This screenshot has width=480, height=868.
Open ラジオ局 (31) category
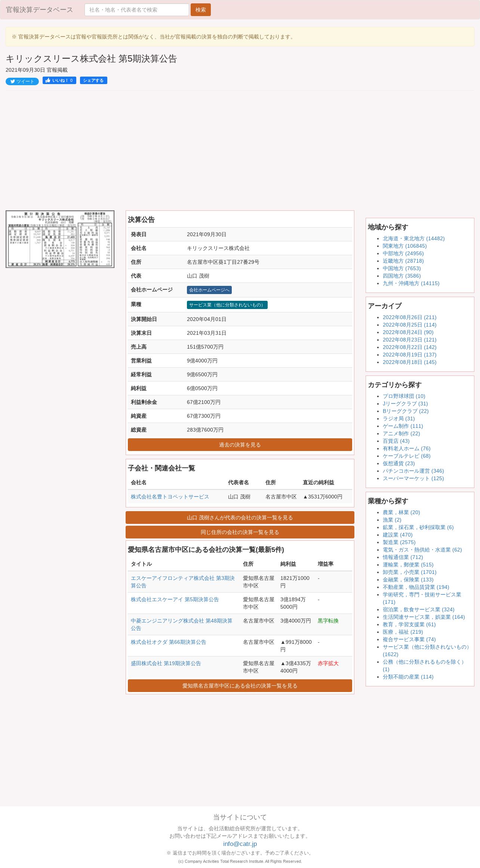coord(399,418)
